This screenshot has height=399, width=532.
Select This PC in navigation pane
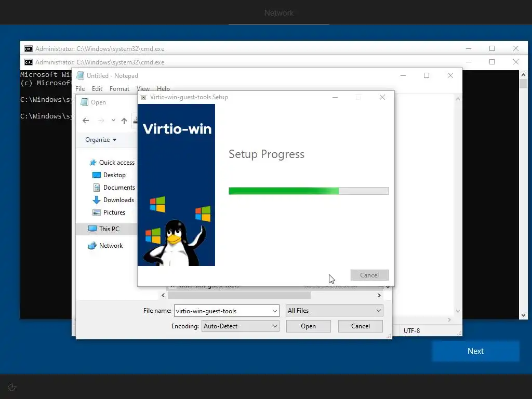[109, 229]
